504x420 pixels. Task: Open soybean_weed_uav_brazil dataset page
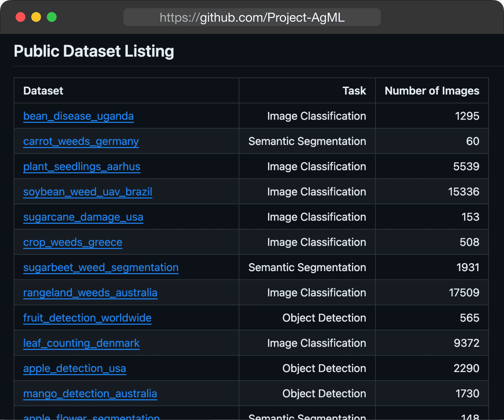pyautogui.click(x=88, y=192)
